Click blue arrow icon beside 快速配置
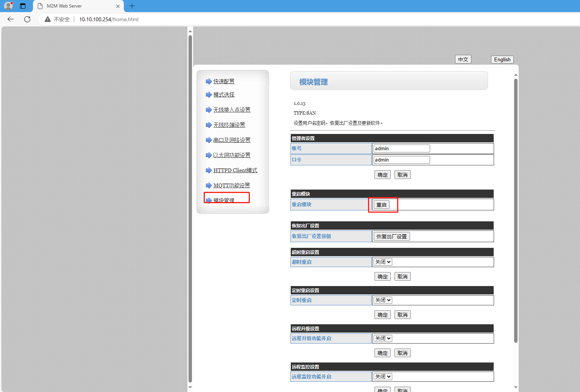 coord(209,81)
